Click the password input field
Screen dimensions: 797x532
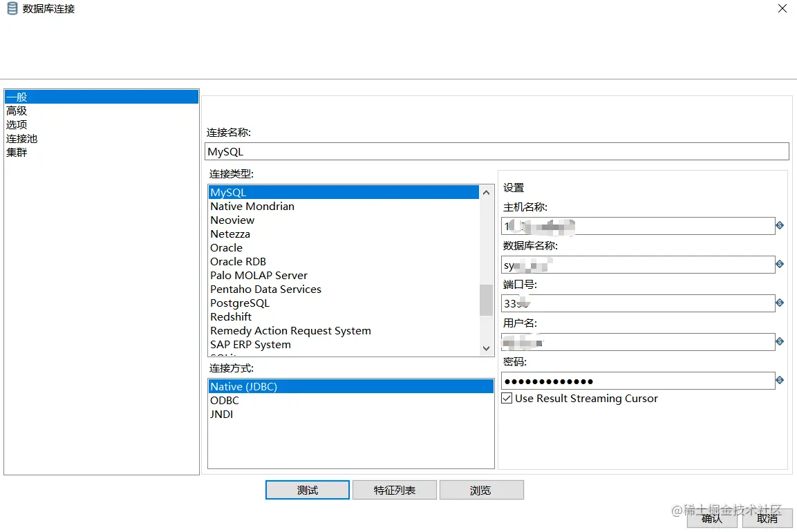point(638,381)
